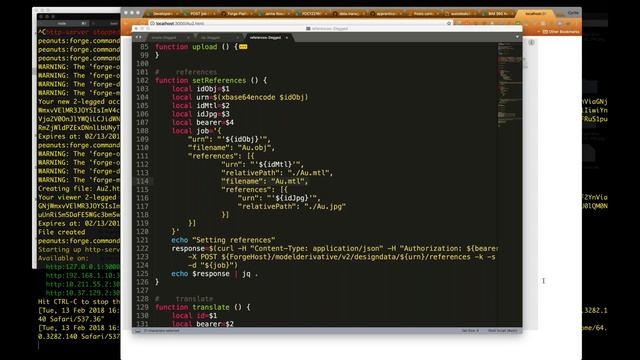Click 'function upload' on line 85

point(186,47)
